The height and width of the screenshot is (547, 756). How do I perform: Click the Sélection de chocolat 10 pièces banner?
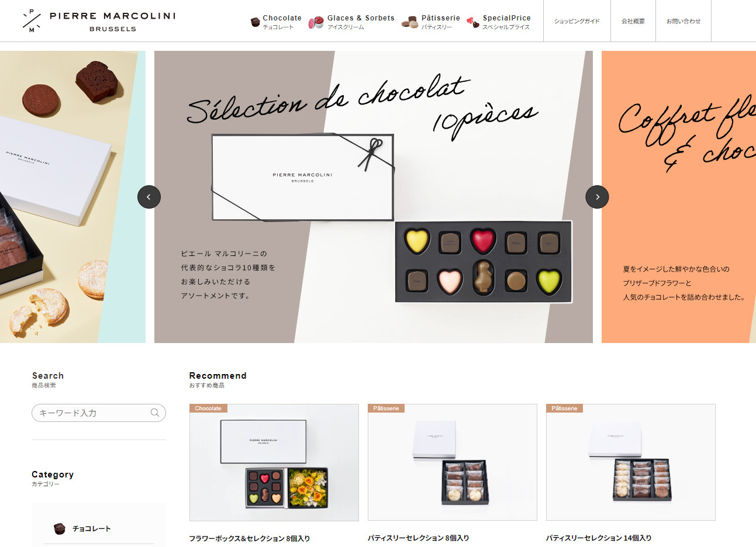click(x=373, y=197)
